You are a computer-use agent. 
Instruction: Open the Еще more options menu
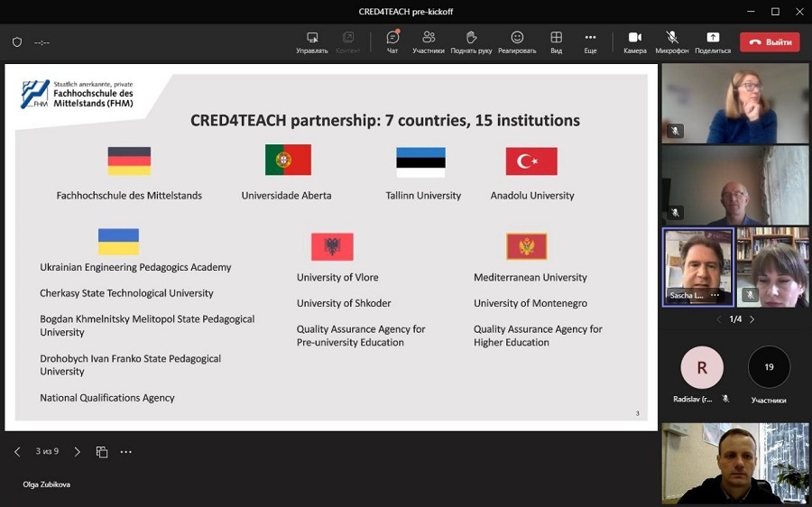pyautogui.click(x=590, y=42)
